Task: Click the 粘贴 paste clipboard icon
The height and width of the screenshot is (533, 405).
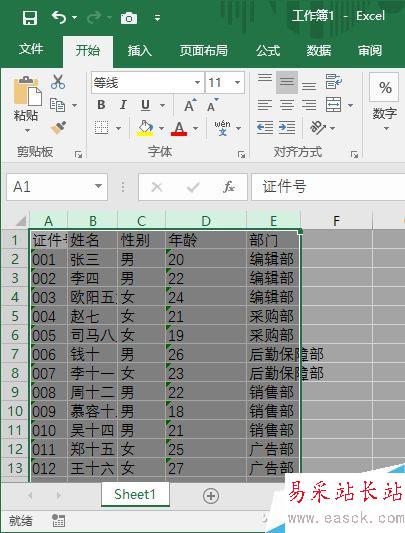Action: 27,91
